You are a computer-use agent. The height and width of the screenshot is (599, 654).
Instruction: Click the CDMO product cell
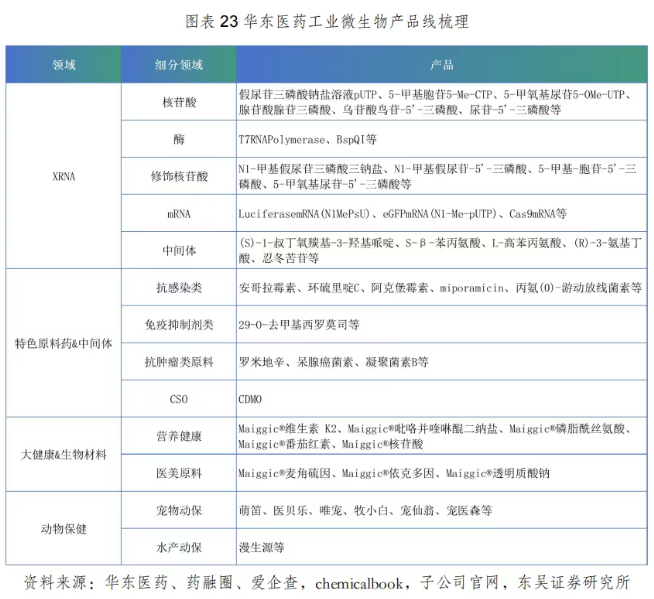pyautogui.click(x=250, y=399)
